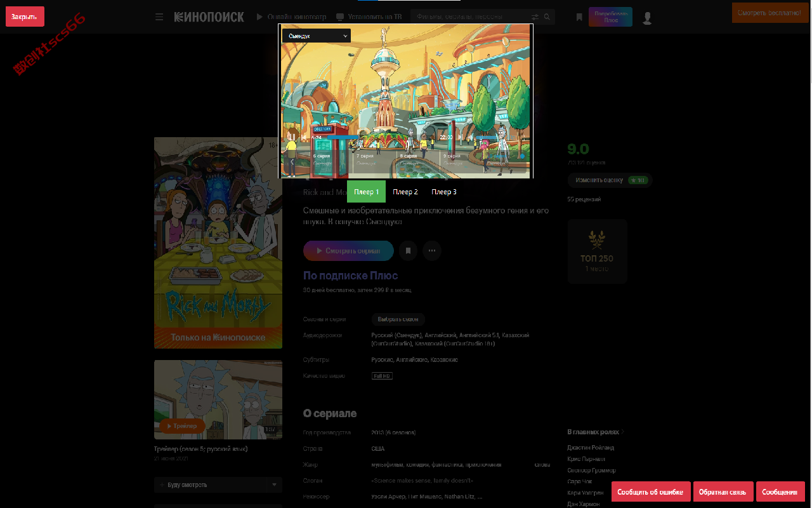Screen dimensions: 812x508
Task: Click Обратная связь button
Action: tap(723, 492)
